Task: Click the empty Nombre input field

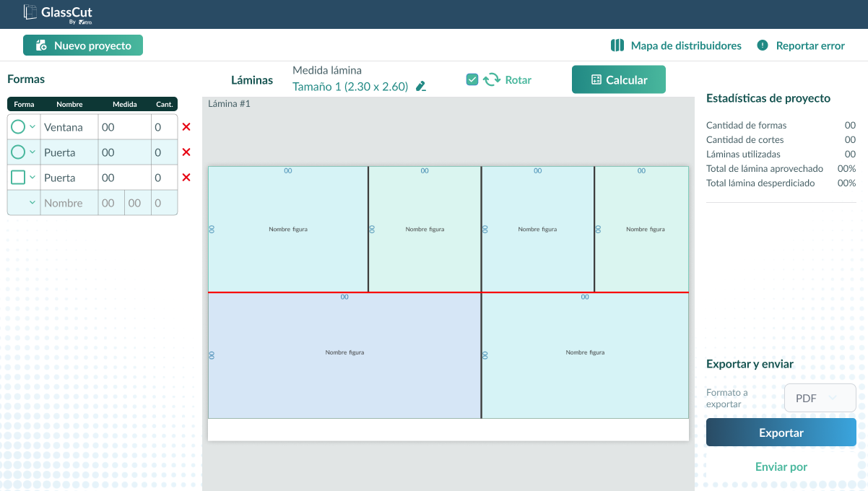Action: pos(69,203)
